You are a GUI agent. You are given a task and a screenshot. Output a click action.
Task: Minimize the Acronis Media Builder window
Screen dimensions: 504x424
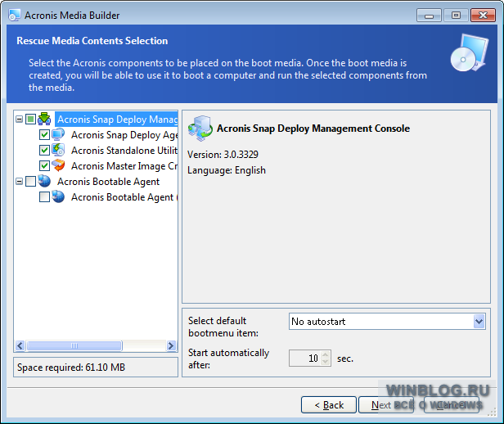(429, 15)
